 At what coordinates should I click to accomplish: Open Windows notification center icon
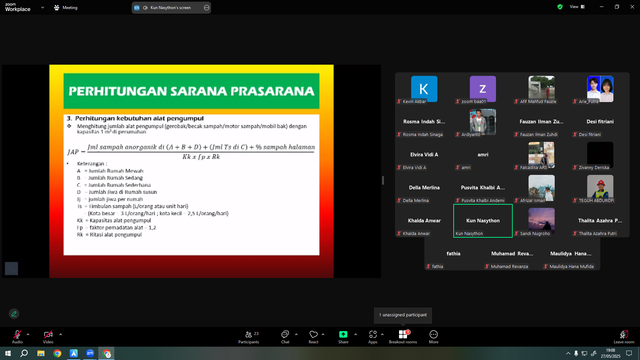[x=629, y=353]
